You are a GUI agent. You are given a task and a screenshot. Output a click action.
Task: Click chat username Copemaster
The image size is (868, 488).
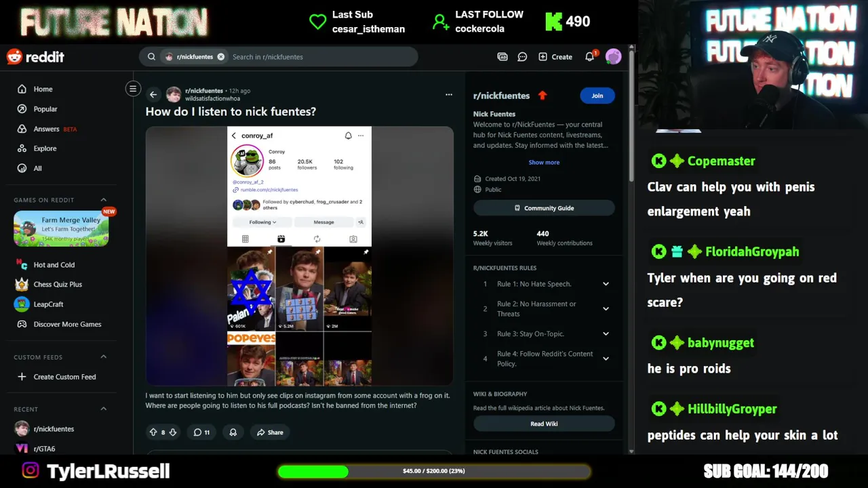721,161
